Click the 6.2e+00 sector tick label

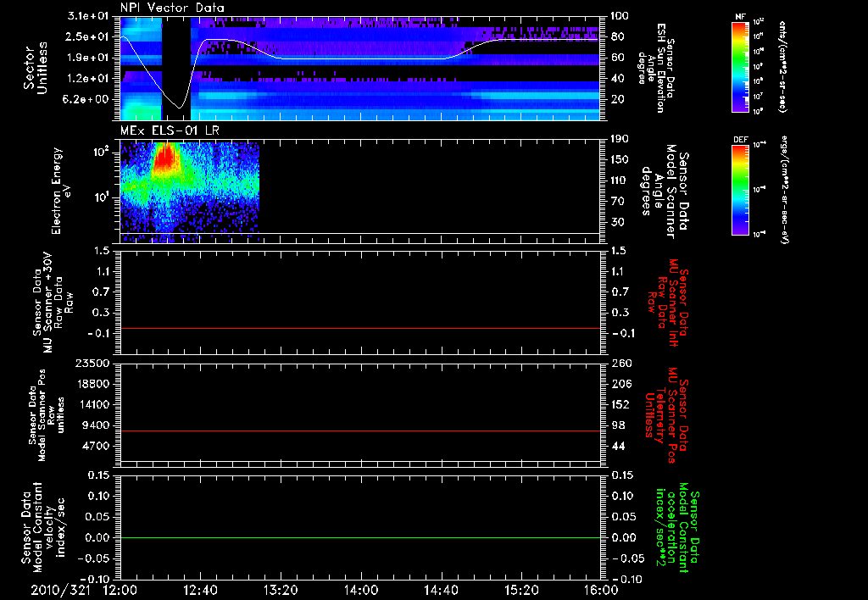click(x=86, y=100)
